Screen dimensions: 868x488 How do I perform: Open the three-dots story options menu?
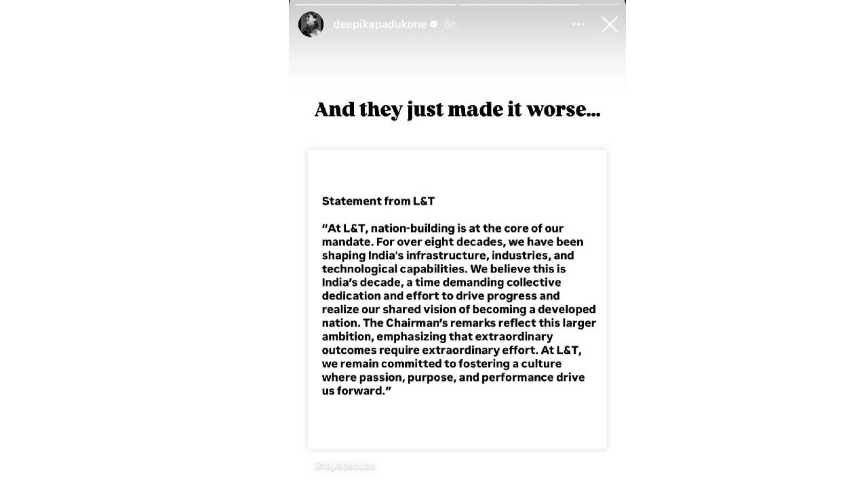click(578, 24)
